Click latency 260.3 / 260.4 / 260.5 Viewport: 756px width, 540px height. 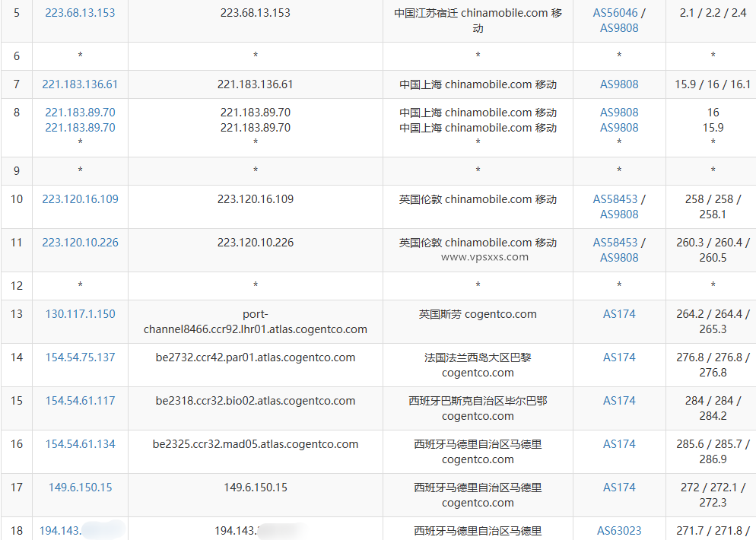[x=713, y=250]
